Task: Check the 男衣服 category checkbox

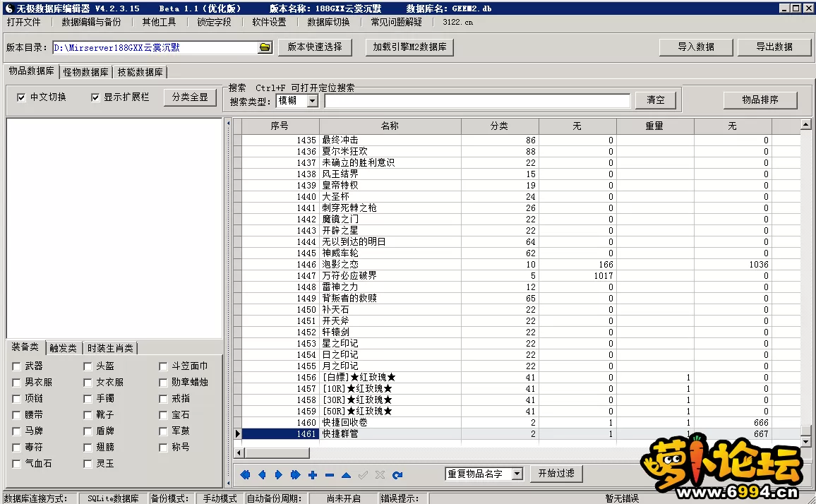Action: click(x=16, y=383)
